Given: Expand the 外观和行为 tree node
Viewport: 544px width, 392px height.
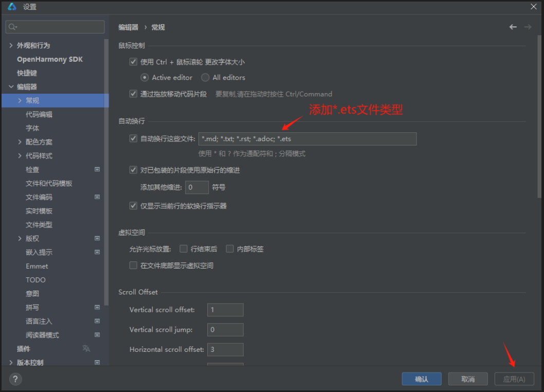Looking at the screenshot, I should (11, 45).
